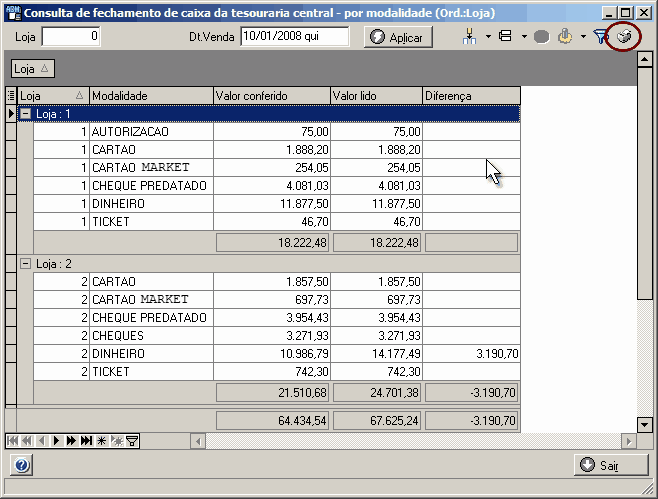
Task: Click the asterisk bookmark icon in navigator
Action: pyautogui.click(x=102, y=441)
